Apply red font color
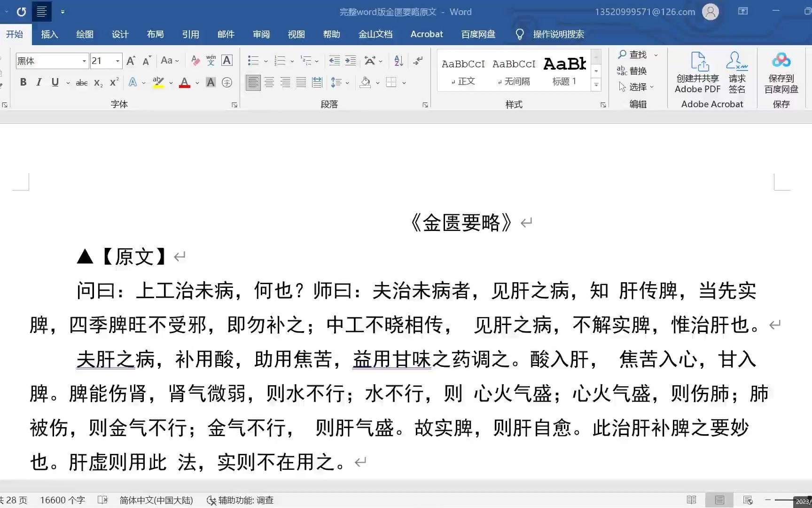812x508 pixels. [185, 83]
